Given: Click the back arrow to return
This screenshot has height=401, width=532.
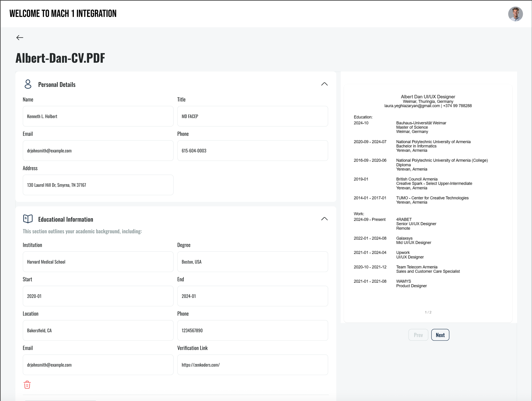Looking at the screenshot, I should 20,37.
